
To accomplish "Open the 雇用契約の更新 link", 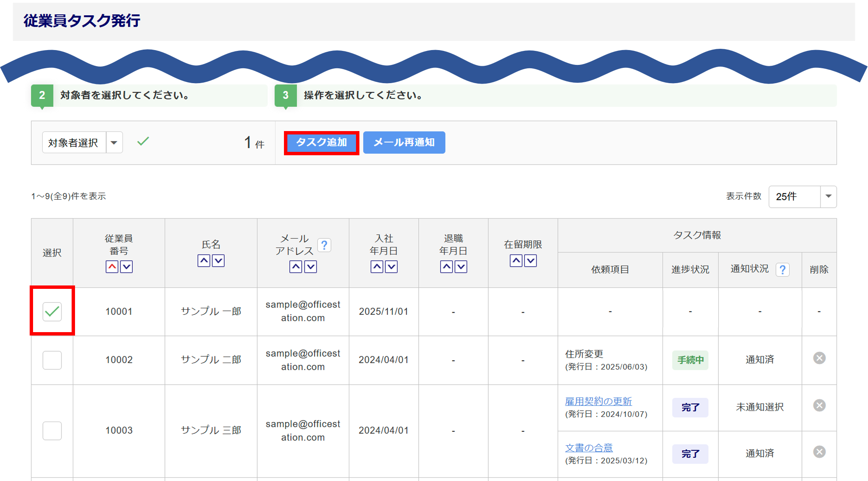I will click(x=598, y=401).
